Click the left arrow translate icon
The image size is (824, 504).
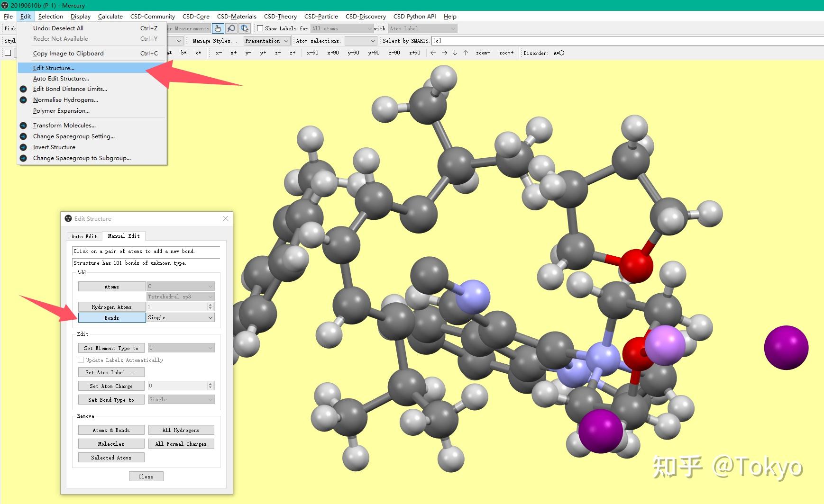tap(433, 53)
